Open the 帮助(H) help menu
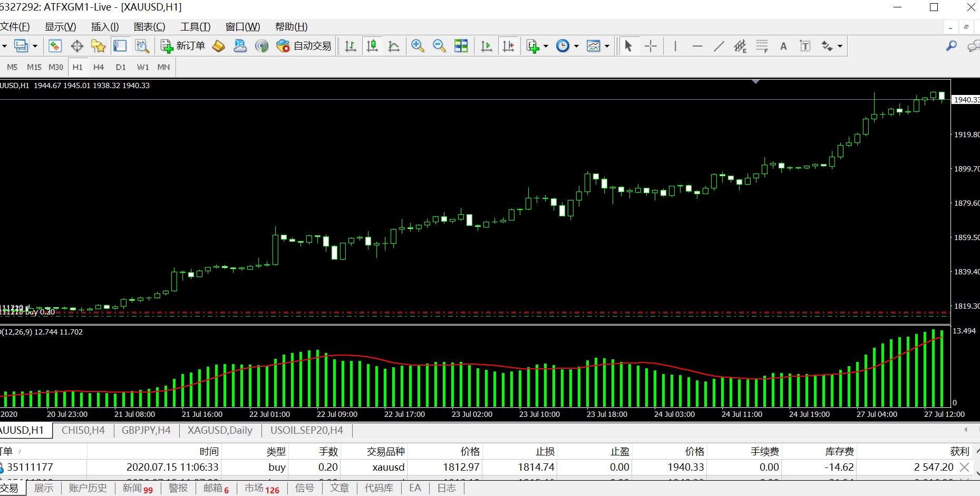 (291, 27)
